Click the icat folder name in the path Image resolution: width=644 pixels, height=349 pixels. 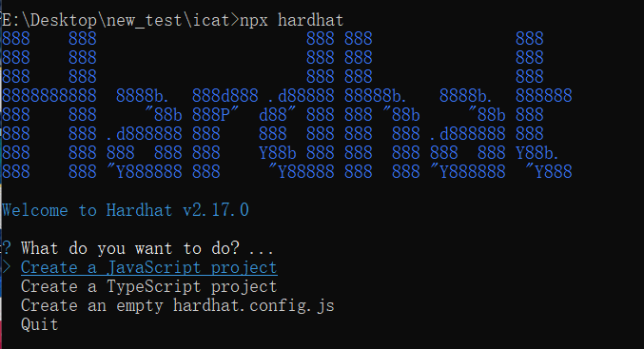(x=210, y=20)
